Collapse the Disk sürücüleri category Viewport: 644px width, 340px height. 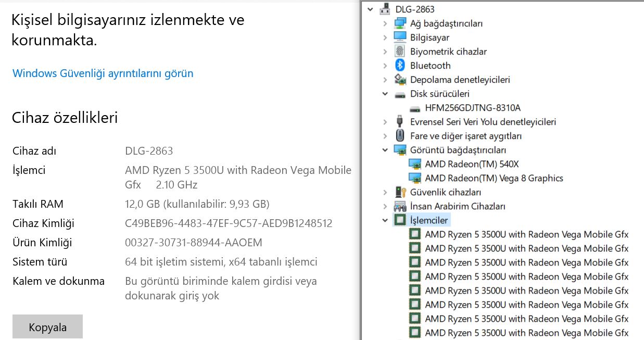385,94
